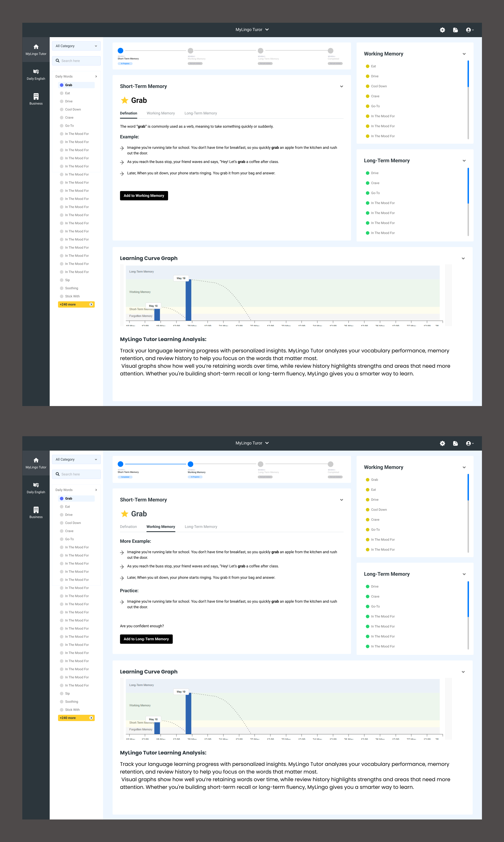The image size is (504, 842).
Task: Click the blue scrollbar in upper Working Memory panel
Action: 468,74
